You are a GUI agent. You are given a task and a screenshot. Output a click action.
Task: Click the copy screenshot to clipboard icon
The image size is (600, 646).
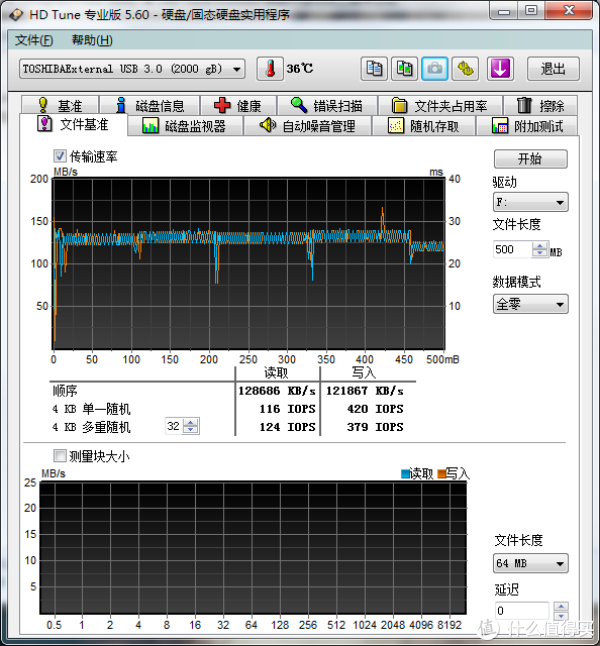pos(405,69)
